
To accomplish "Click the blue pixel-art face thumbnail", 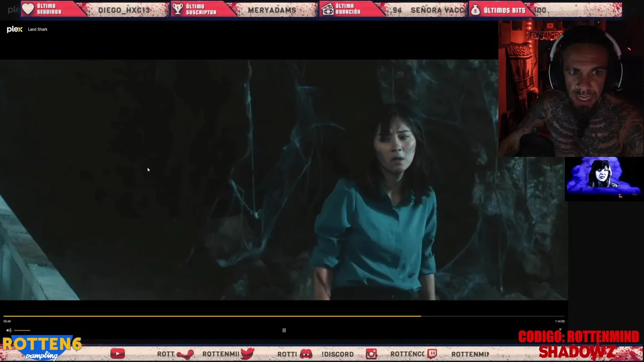I will 604,178.
